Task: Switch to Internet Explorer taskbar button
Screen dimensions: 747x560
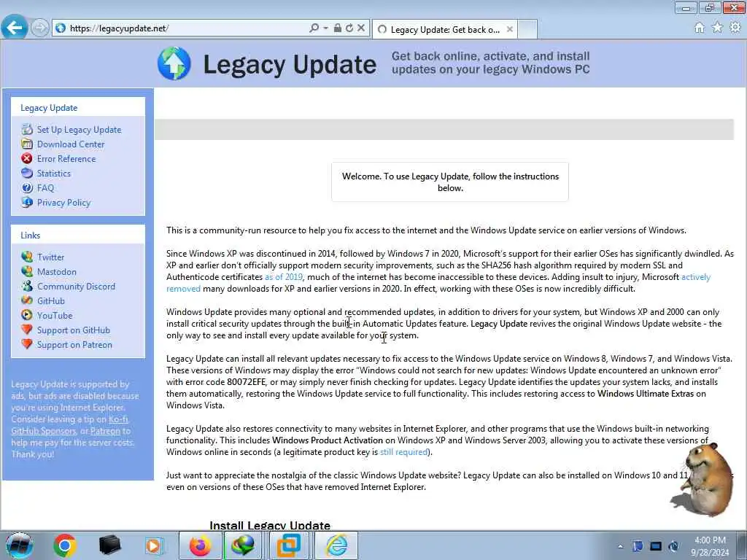Action: pos(336,545)
